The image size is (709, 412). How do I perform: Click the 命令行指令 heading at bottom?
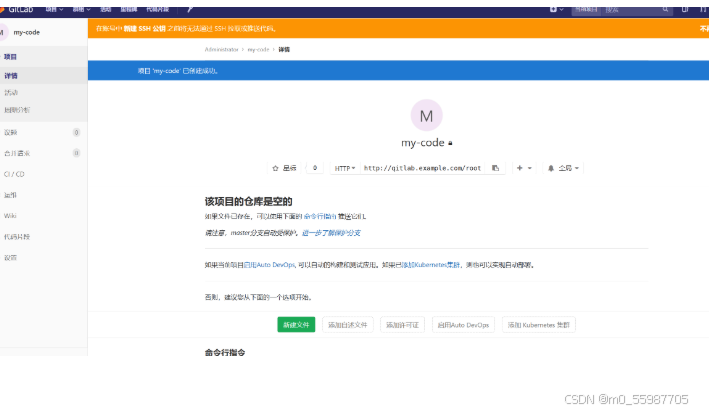pyautogui.click(x=225, y=353)
